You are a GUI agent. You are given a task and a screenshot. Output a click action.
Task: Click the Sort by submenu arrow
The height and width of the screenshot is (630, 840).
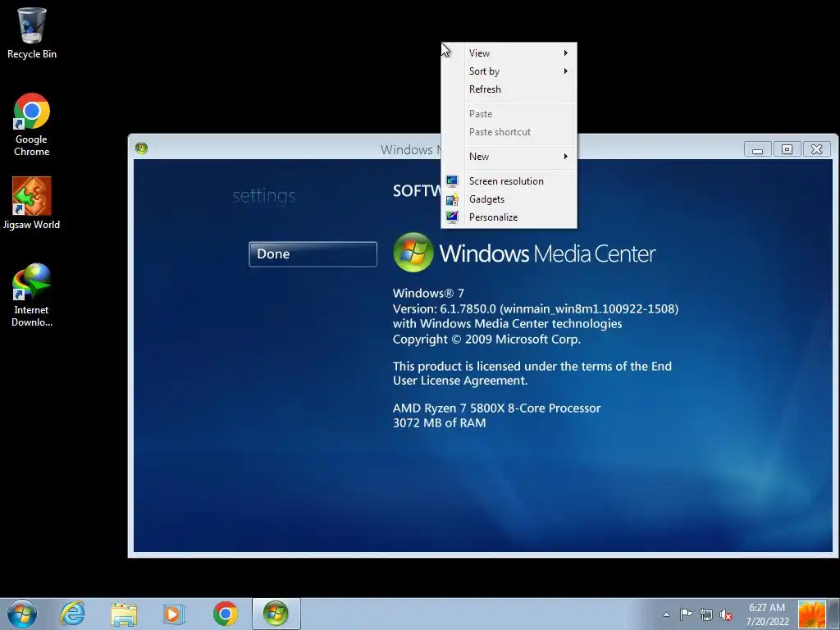coord(566,71)
